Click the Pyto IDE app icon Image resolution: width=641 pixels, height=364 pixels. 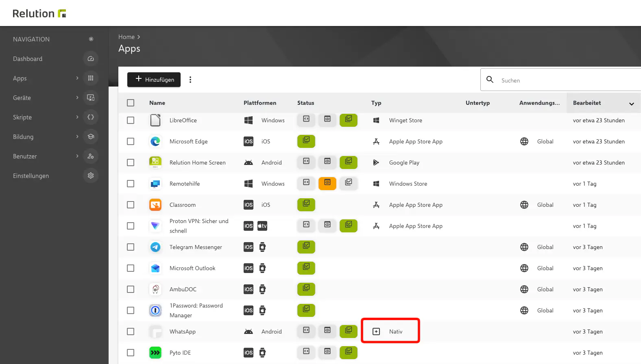[x=155, y=353]
